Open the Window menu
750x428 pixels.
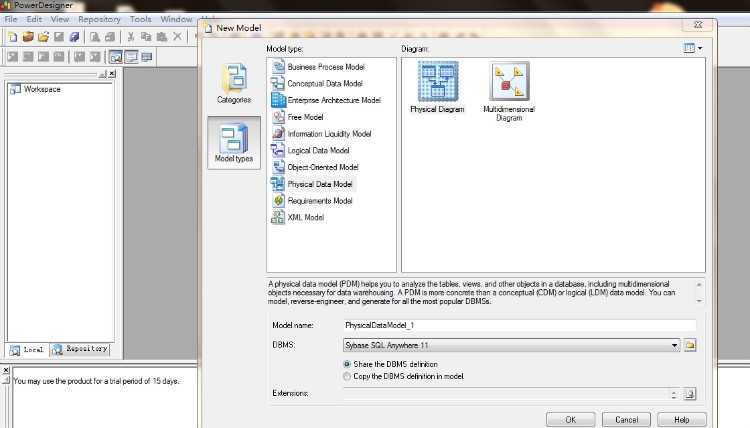pos(176,19)
